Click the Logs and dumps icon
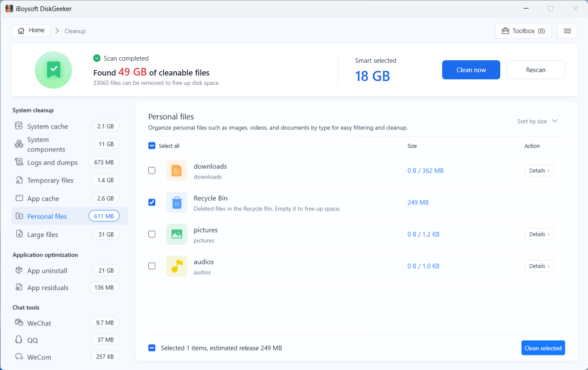Image resolution: width=588 pixels, height=370 pixels. [19, 162]
